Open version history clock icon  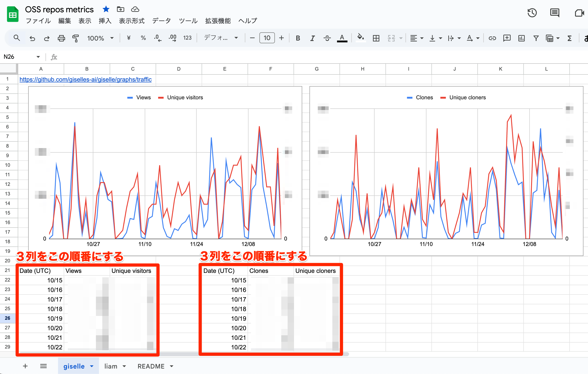coord(532,13)
